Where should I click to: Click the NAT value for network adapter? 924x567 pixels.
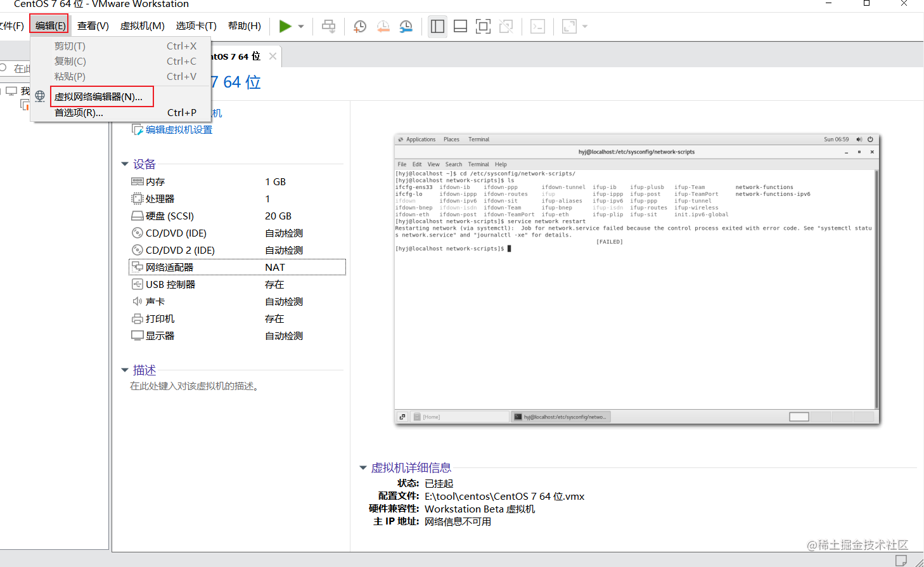275,268
